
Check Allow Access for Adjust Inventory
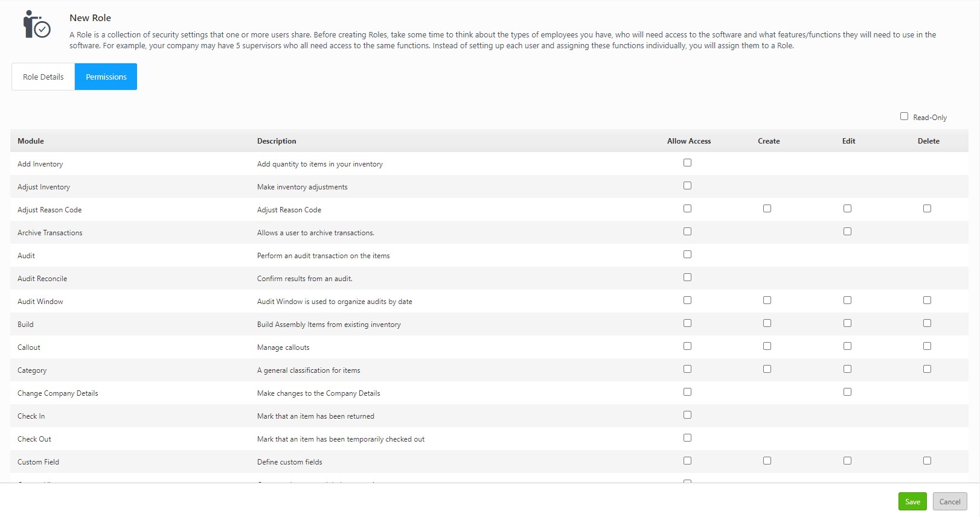(x=687, y=186)
